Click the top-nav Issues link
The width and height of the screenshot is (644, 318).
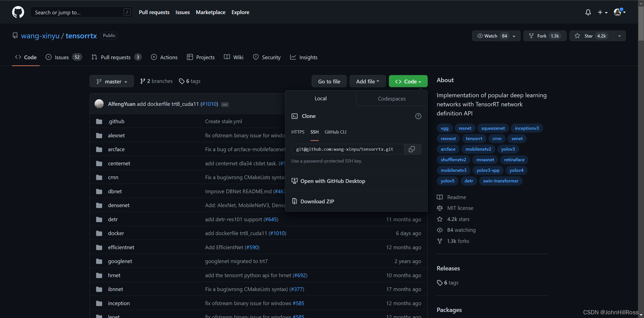click(183, 12)
